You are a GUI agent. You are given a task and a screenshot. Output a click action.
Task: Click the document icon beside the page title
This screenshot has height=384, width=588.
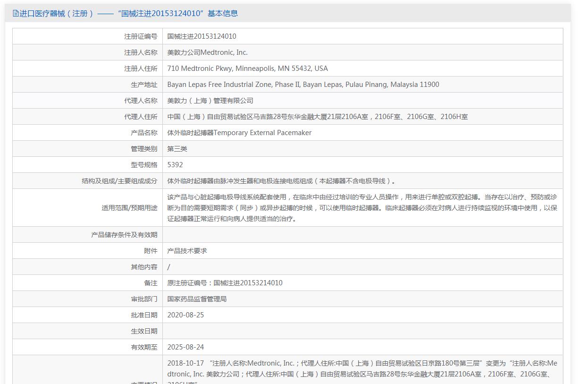point(16,14)
